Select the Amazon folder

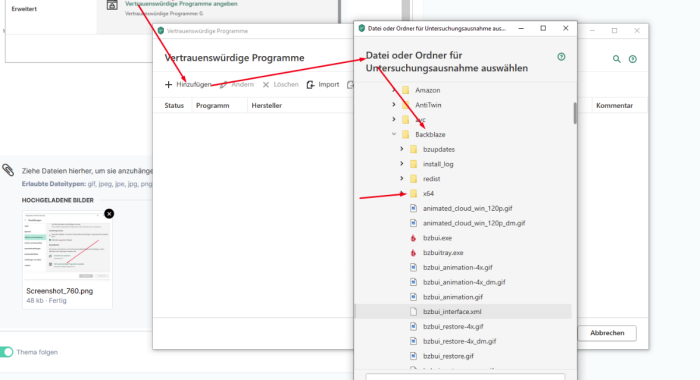[x=427, y=90]
